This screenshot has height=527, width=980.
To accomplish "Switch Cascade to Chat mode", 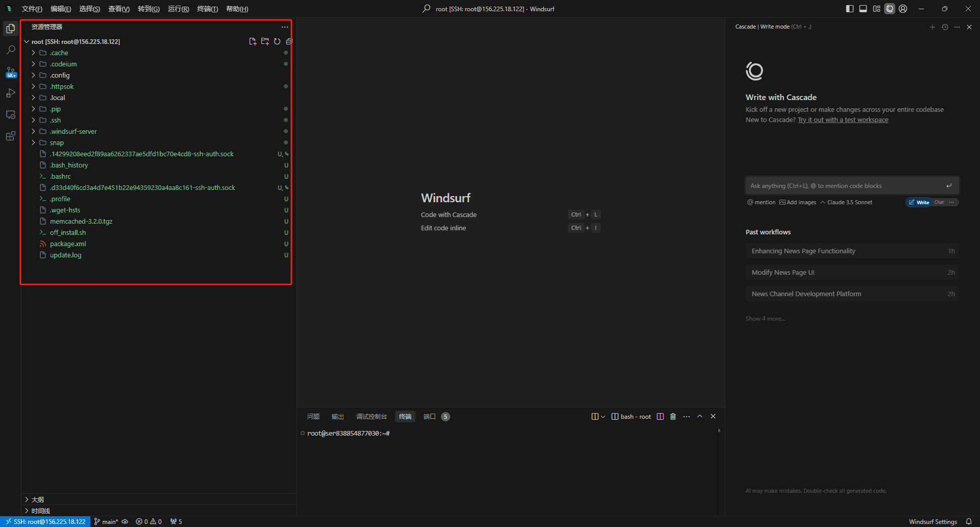I will pos(939,202).
